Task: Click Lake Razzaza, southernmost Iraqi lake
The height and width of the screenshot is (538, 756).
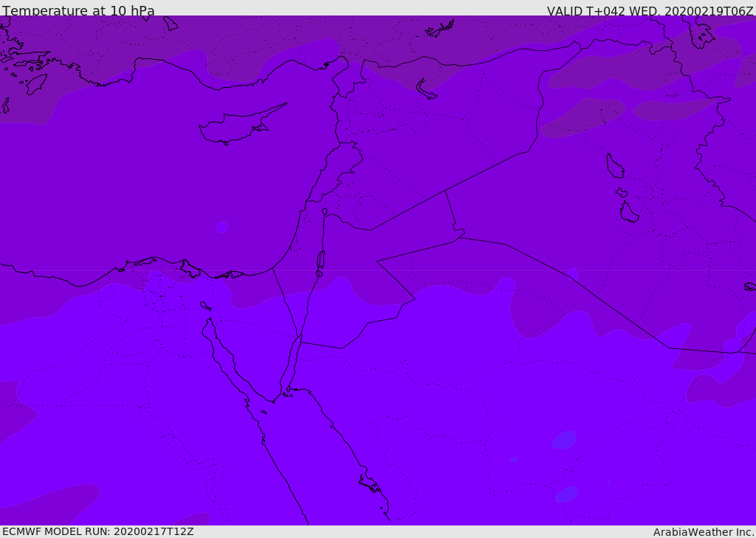Action: coord(629,213)
